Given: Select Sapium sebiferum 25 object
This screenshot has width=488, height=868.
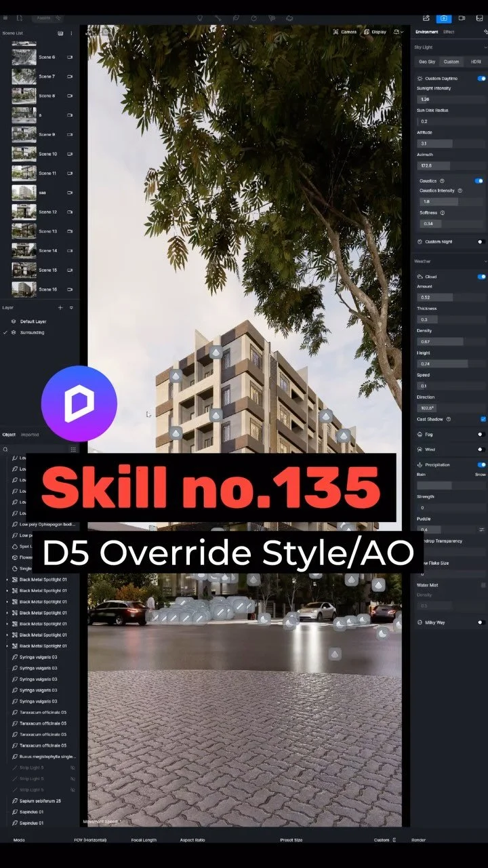Looking at the screenshot, I should pos(39,801).
